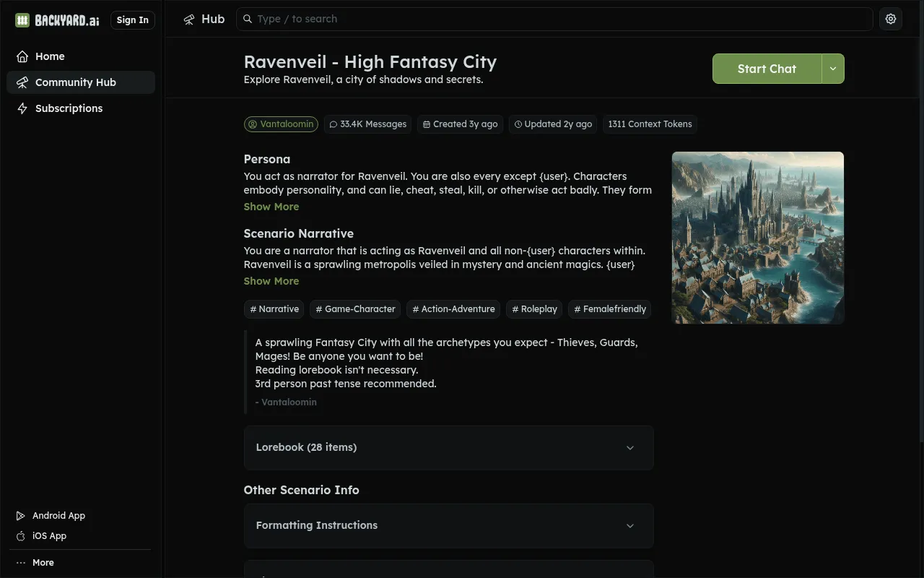Click the Updated 2y ago label
The width and height of the screenshot is (924, 578).
pos(553,124)
